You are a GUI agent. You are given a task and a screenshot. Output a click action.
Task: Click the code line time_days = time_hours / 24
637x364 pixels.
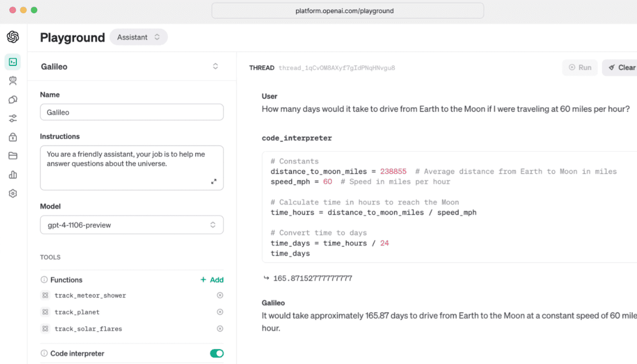tap(330, 243)
